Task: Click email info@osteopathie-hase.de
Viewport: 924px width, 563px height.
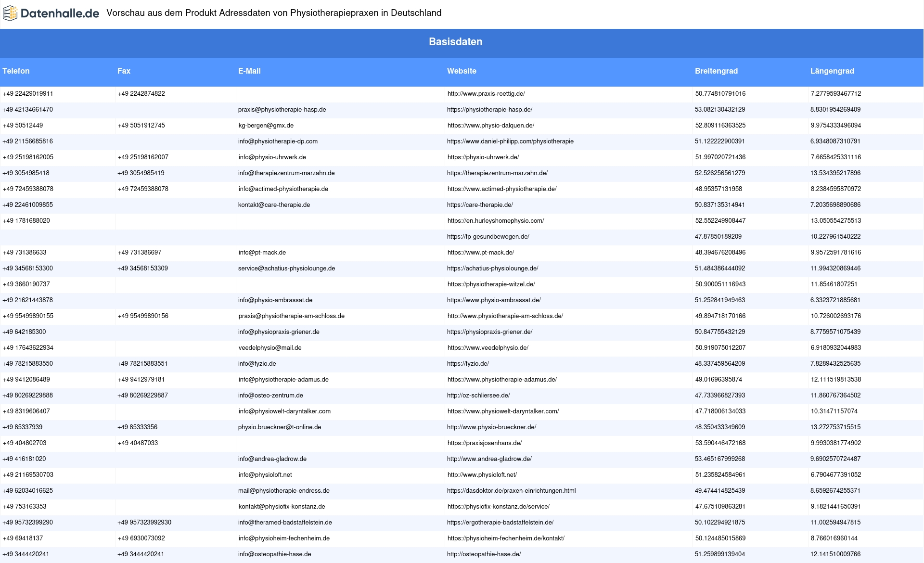Action: (x=274, y=554)
